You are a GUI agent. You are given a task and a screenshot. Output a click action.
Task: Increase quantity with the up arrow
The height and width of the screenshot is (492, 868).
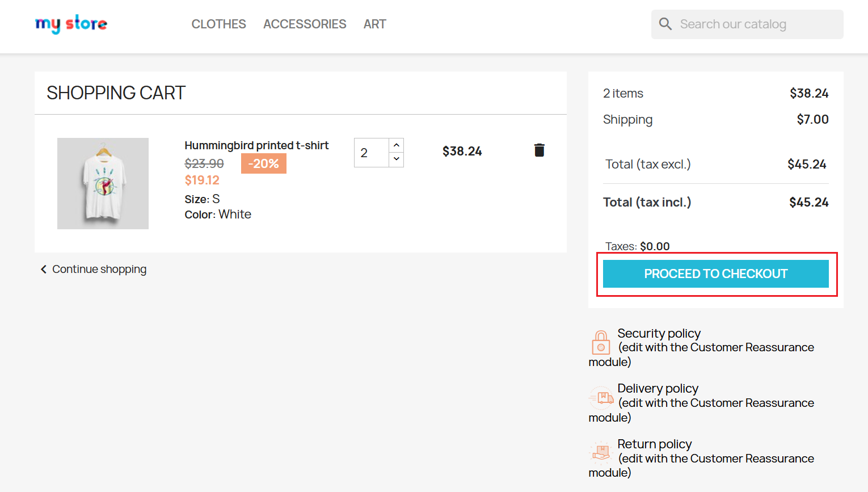coord(397,145)
